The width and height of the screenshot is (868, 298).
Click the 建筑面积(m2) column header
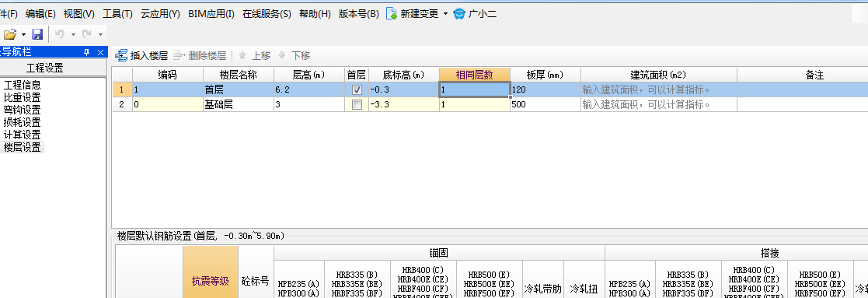click(659, 75)
